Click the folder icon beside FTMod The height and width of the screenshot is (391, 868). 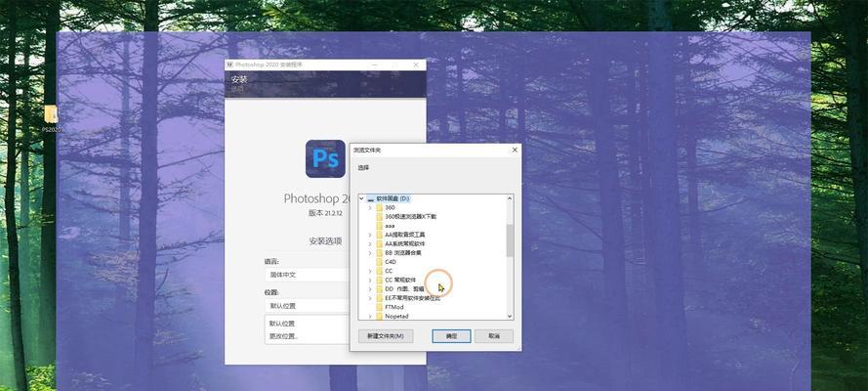379,307
